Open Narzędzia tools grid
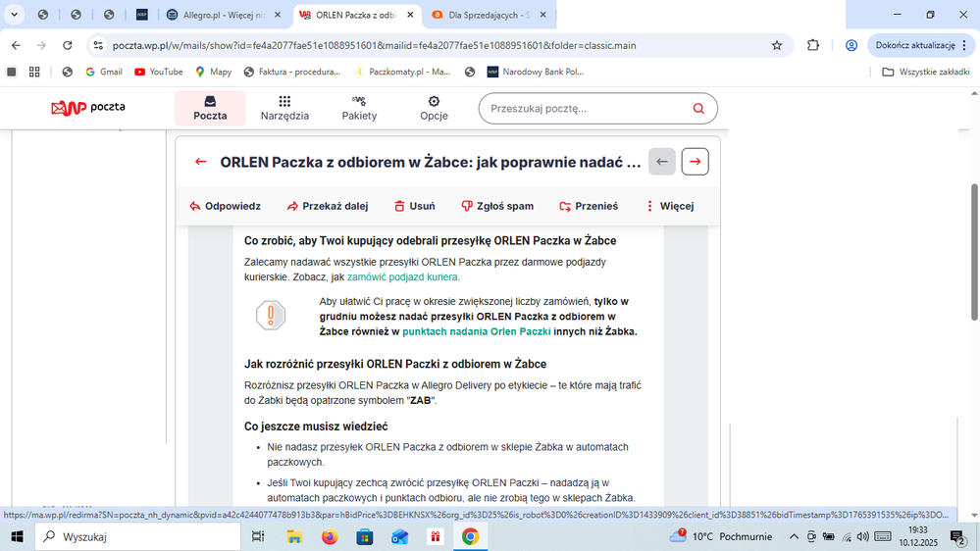Viewport: 980px width, 551px height. pos(284,108)
